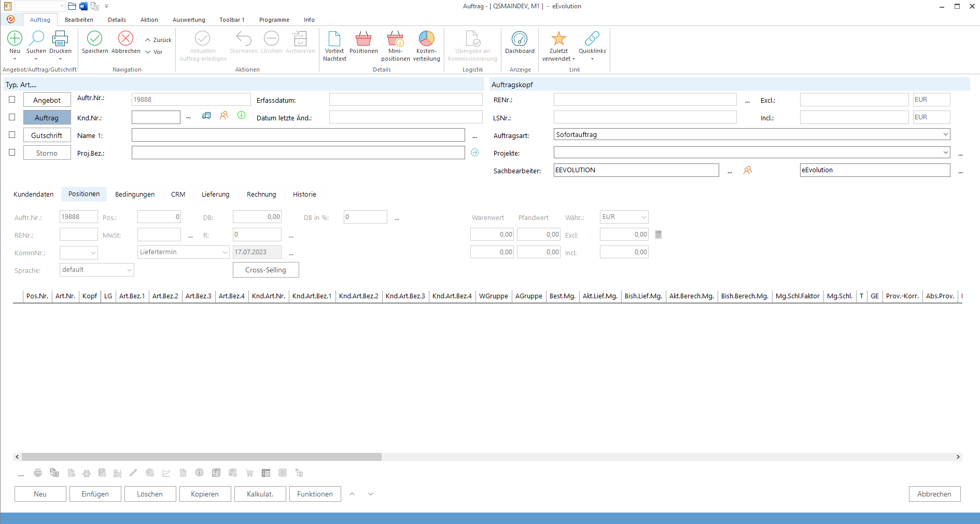Screen dimensions: 980x524
Task: Click the Funktionen button
Action: point(315,494)
